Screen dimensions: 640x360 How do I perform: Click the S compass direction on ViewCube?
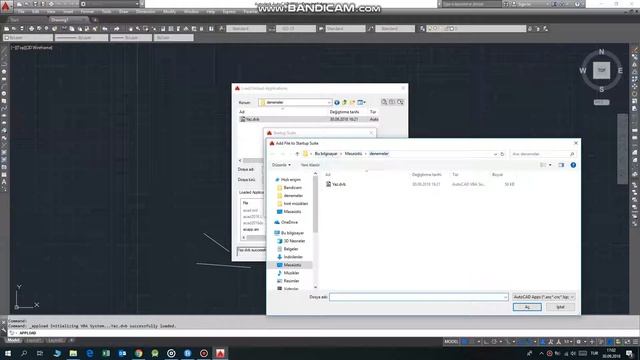(x=601, y=89)
